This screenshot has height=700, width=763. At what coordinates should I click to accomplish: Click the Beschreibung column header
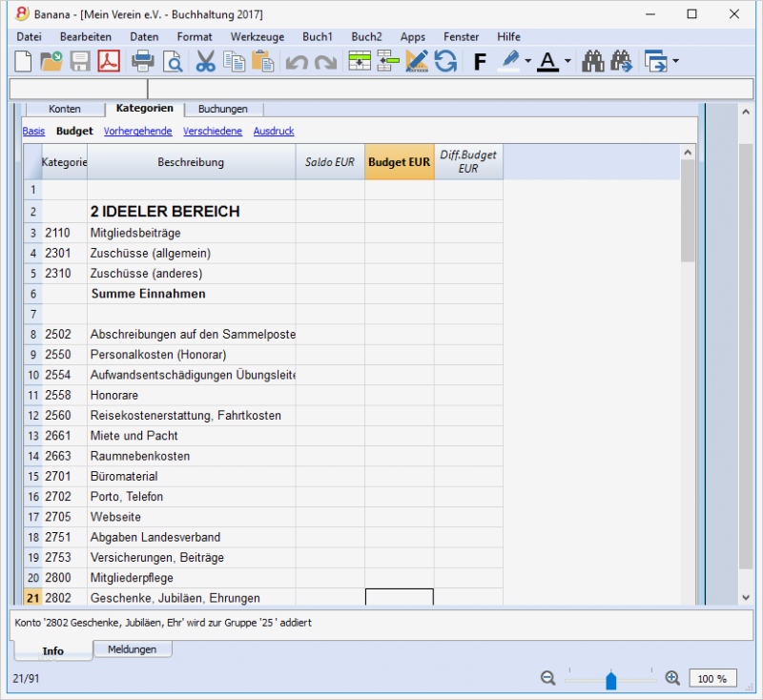pyautogui.click(x=191, y=162)
